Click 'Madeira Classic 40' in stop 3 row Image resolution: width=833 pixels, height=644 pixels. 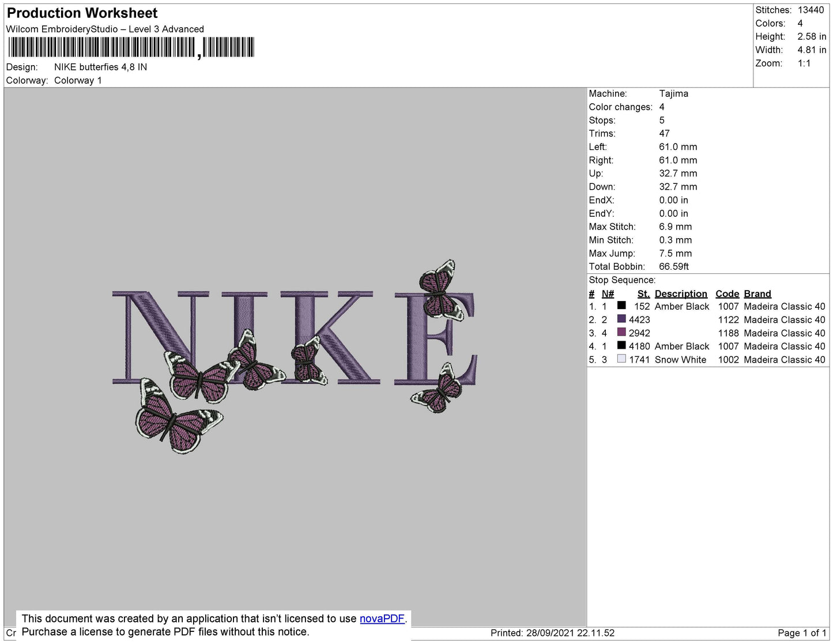point(785,333)
